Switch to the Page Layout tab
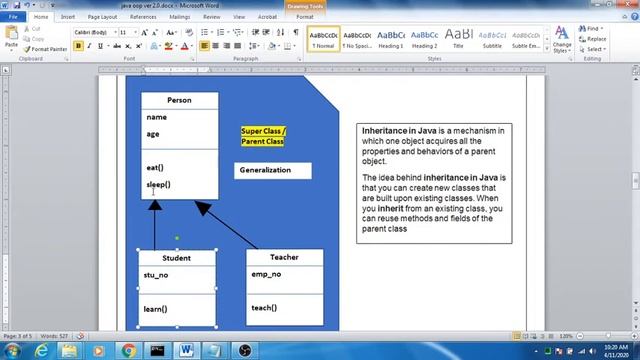The image size is (640, 360). [x=102, y=17]
